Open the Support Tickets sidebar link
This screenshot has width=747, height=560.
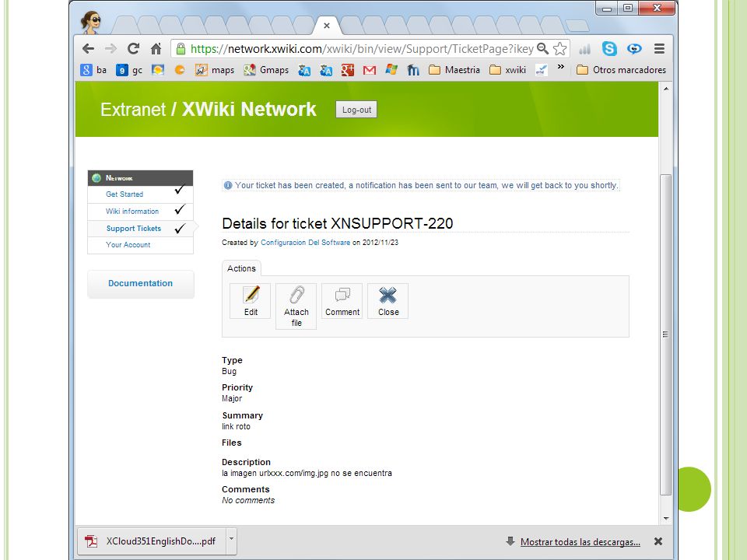coord(134,228)
